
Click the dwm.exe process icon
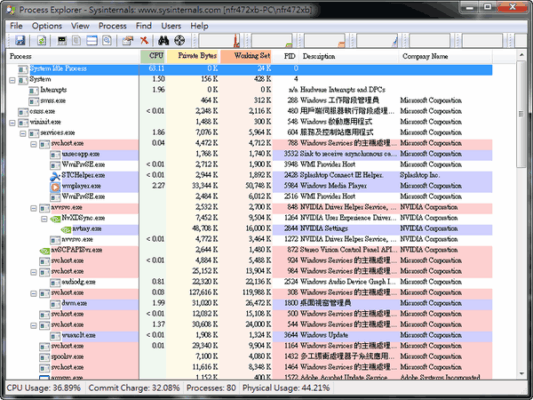(x=55, y=303)
